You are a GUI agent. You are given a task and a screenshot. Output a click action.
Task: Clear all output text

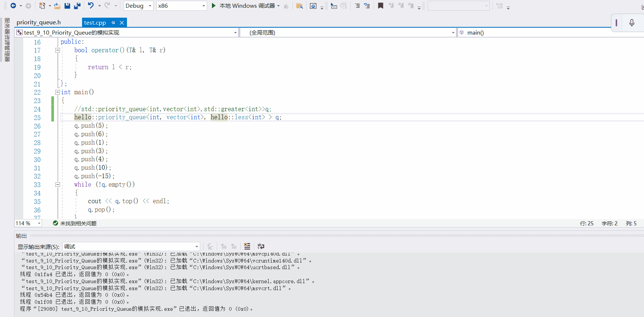247,246
